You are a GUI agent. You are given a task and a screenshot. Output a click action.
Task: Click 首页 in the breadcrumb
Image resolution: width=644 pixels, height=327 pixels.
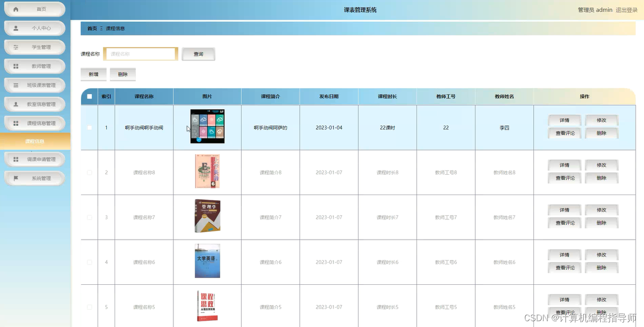coord(92,28)
